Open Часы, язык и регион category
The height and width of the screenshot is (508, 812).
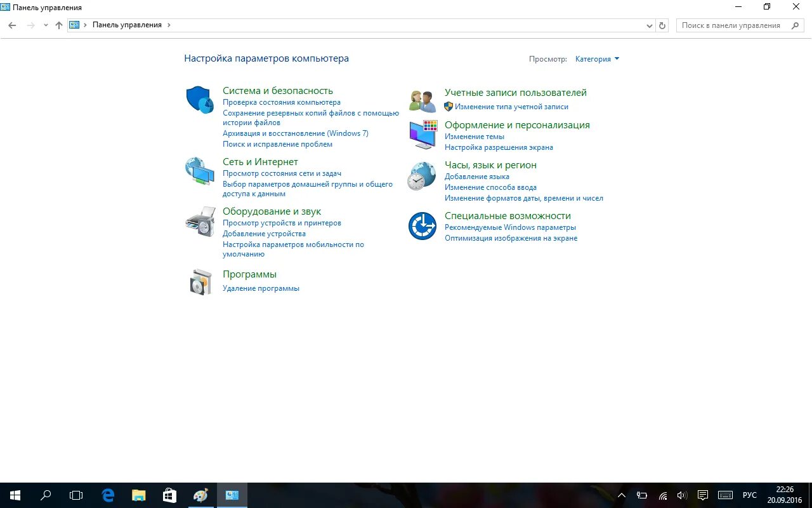[490, 165]
